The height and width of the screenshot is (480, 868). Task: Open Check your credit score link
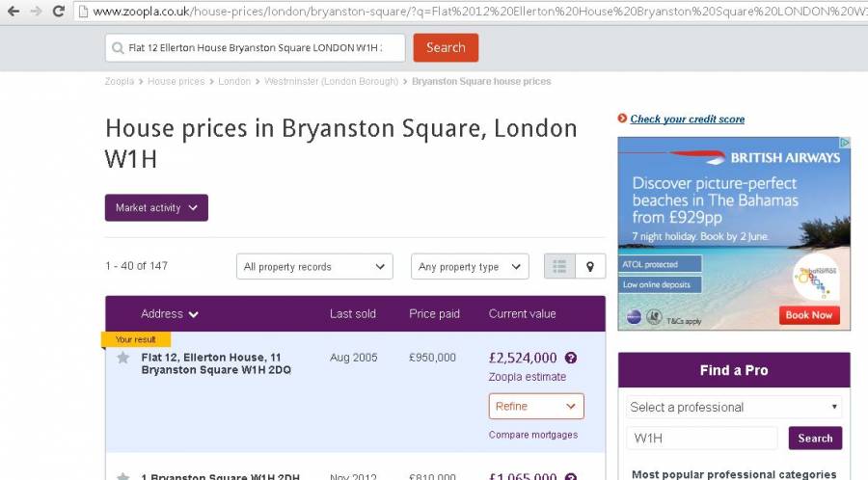tap(688, 119)
